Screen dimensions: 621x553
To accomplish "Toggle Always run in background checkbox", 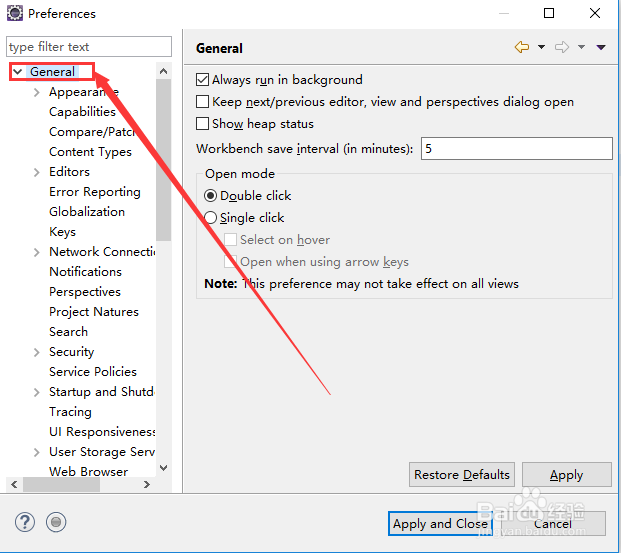I will tap(202, 80).
